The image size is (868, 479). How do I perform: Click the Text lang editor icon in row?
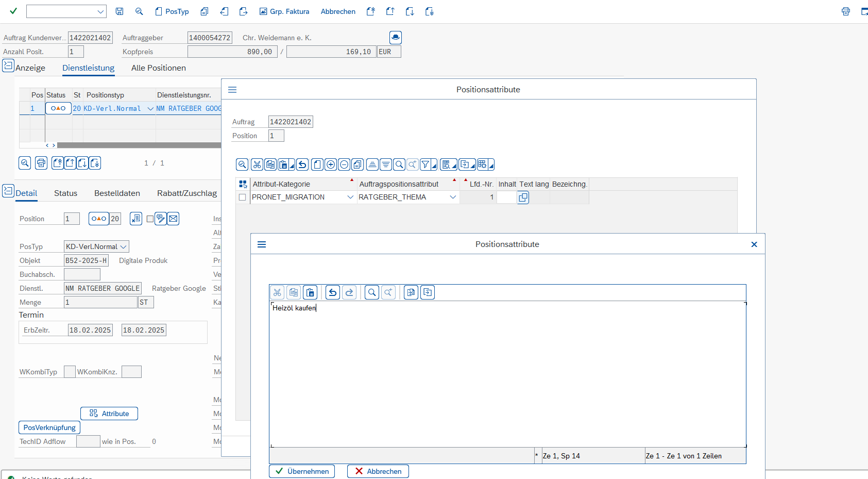click(x=523, y=197)
